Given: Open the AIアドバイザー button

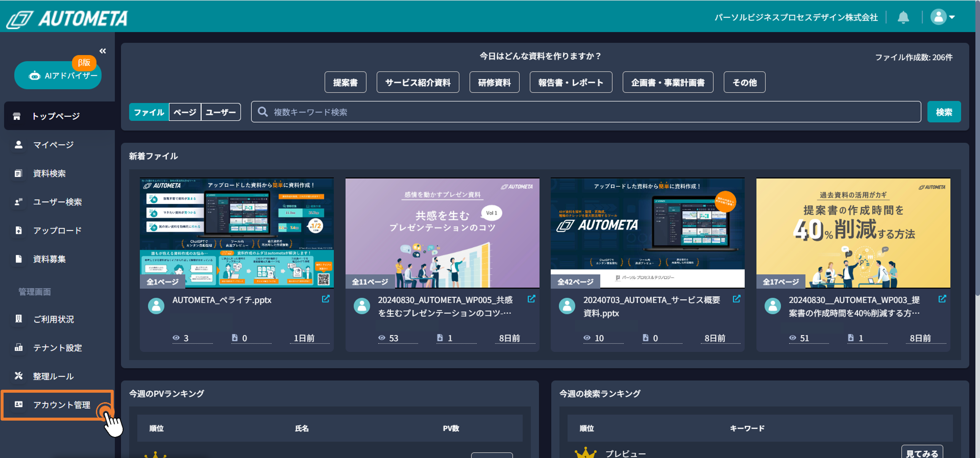Looking at the screenshot, I should [58, 75].
